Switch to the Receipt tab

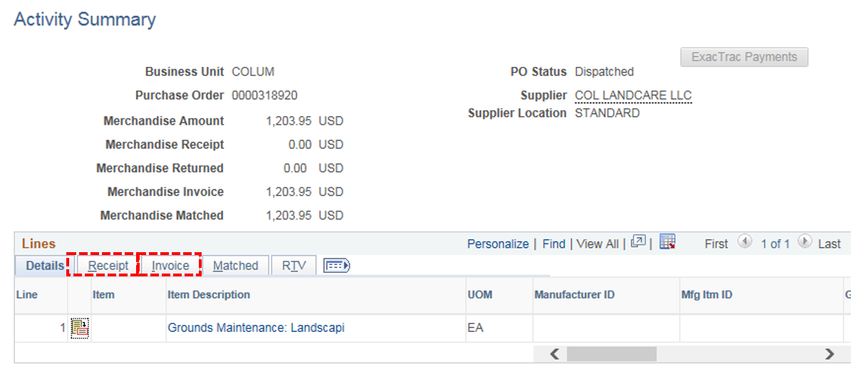108,266
